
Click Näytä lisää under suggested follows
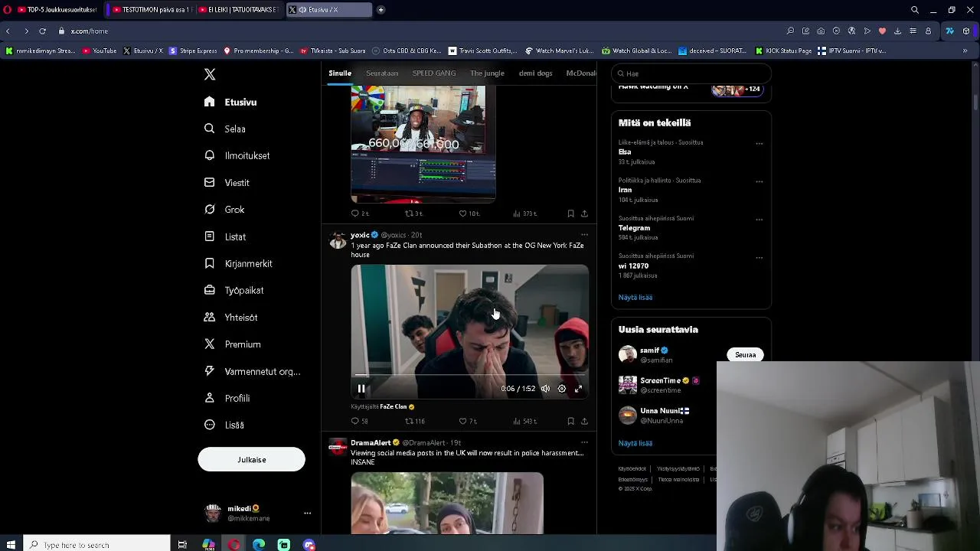(x=635, y=443)
